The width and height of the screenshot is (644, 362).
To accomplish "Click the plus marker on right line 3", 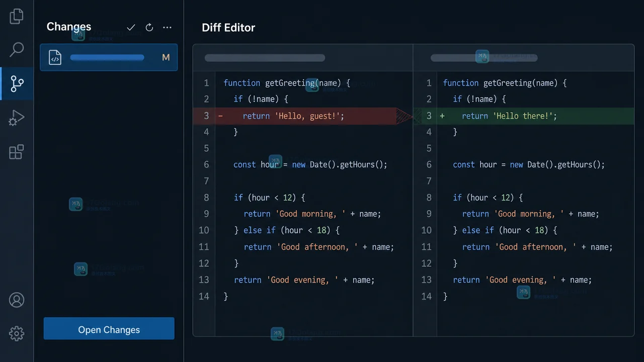I will click(x=442, y=116).
